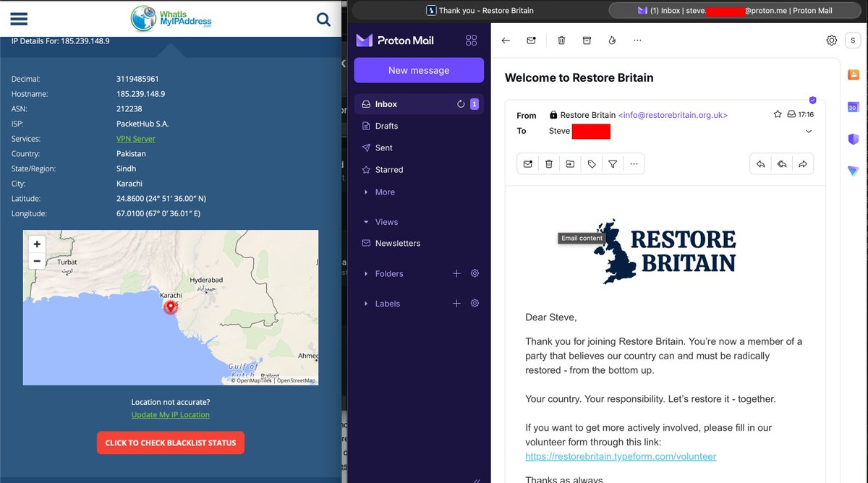Image resolution: width=868 pixels, height=483 pixels.
Task: Click the Inbox unread count badge
Action: [x=475, y=104]
